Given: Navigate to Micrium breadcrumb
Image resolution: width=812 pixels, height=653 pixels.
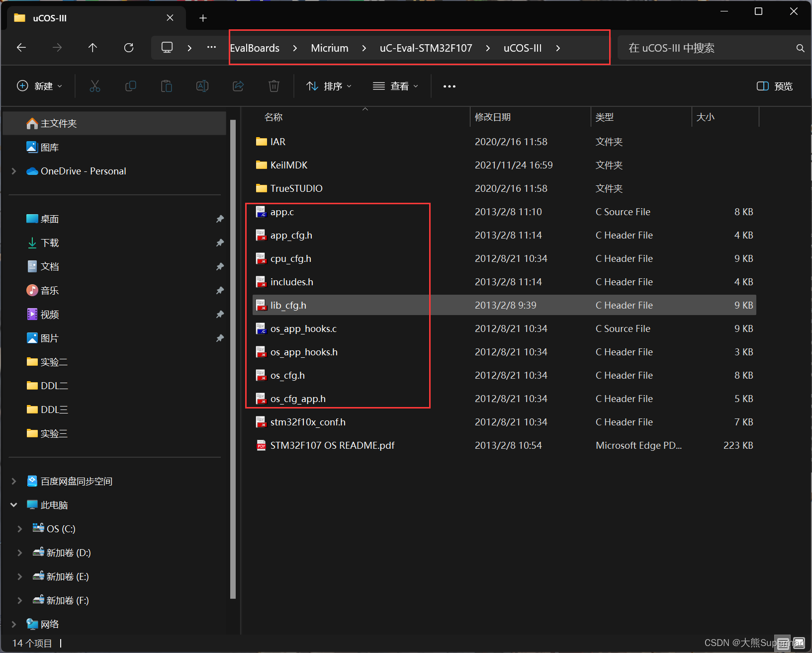Looking at the screenshot, I should point(330,48).
